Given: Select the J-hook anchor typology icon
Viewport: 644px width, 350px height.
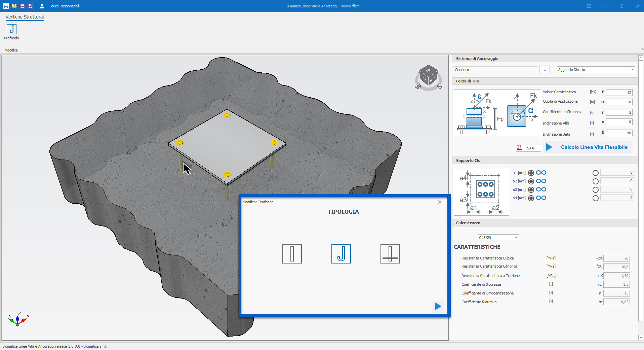Looking at the screenshot, I should pyautogui.click(x=341, y=254).
